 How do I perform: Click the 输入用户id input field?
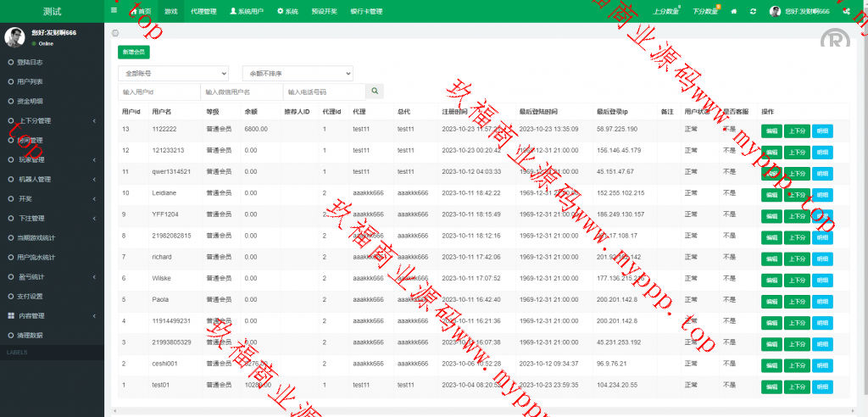pyautogui.click(x=159, y=92)
